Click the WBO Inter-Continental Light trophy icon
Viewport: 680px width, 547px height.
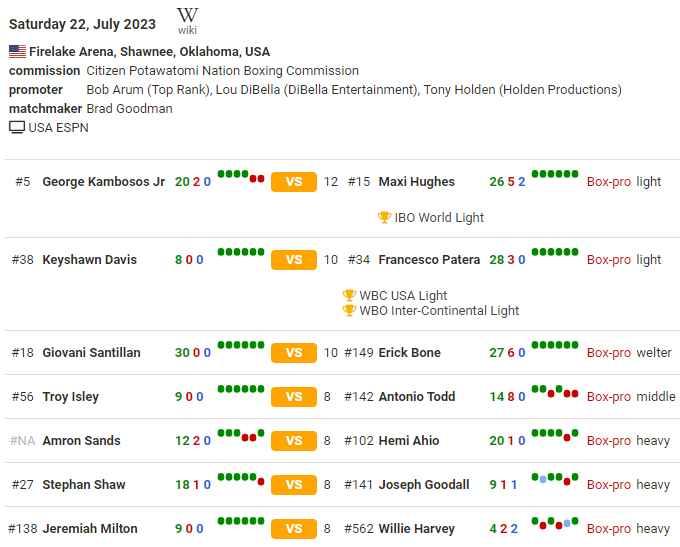tap(349, 310)
